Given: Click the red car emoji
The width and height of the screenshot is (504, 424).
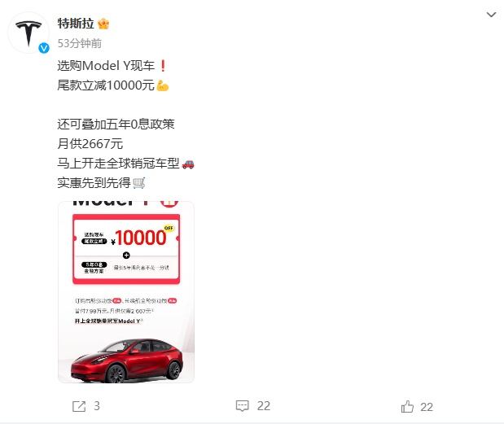Looking at the screenshot, I should pyautogui.click(x=188, y=164).
